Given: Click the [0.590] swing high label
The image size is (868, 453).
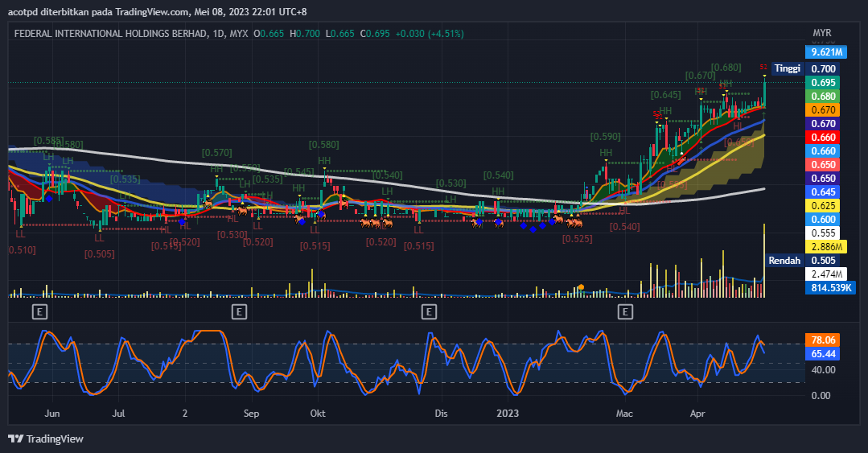Looking at the screenshot, I should click(605, 137).
